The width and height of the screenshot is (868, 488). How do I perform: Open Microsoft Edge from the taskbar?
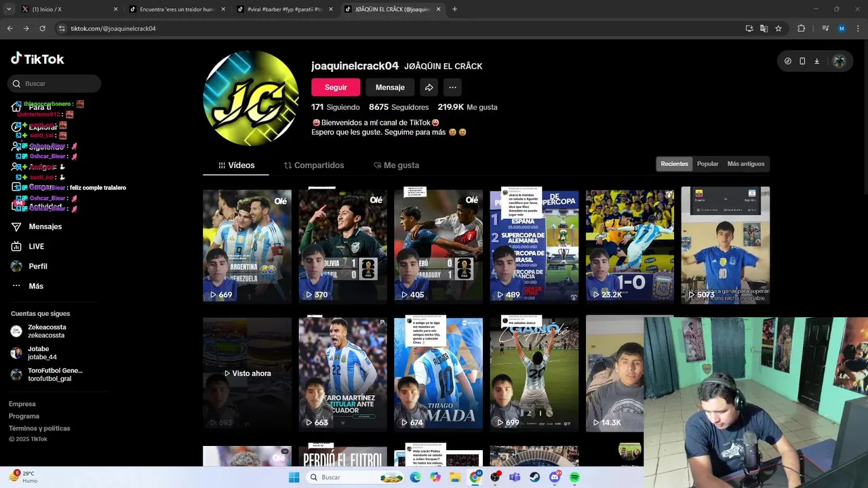tap(415, 477)
